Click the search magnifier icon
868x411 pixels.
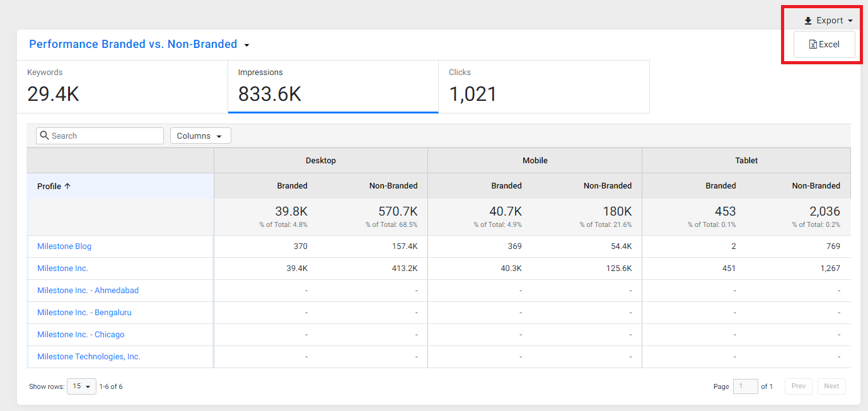(x=44, y=136)
